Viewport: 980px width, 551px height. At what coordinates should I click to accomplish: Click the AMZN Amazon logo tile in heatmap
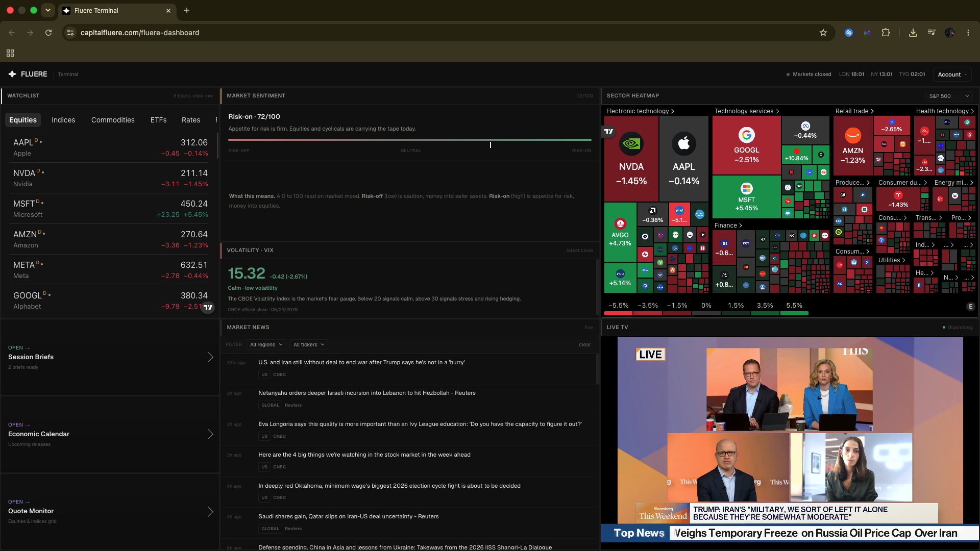point(853,145)
